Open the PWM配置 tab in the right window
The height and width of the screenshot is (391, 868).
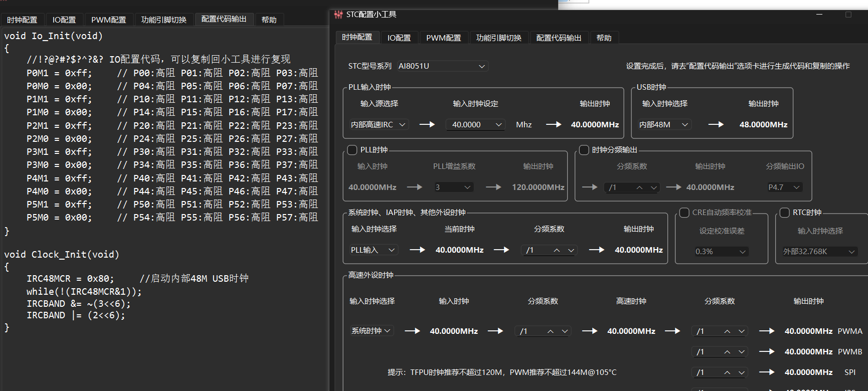444,38
